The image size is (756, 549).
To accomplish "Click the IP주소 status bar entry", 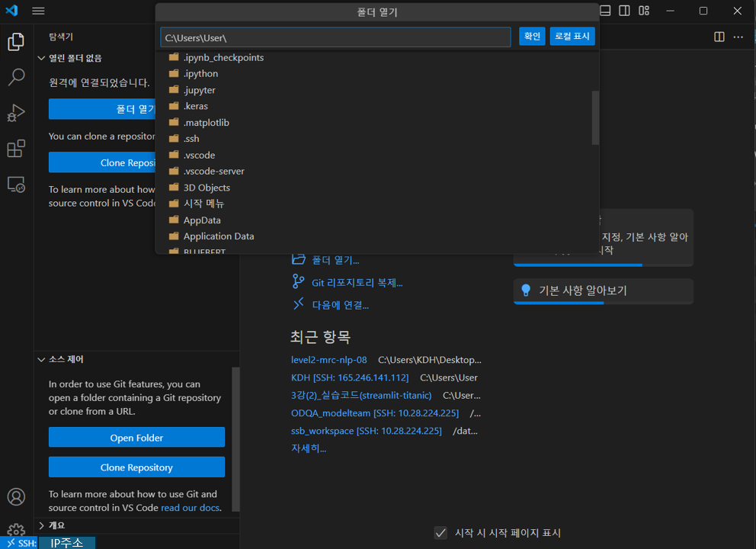I will tap(66, 543).
